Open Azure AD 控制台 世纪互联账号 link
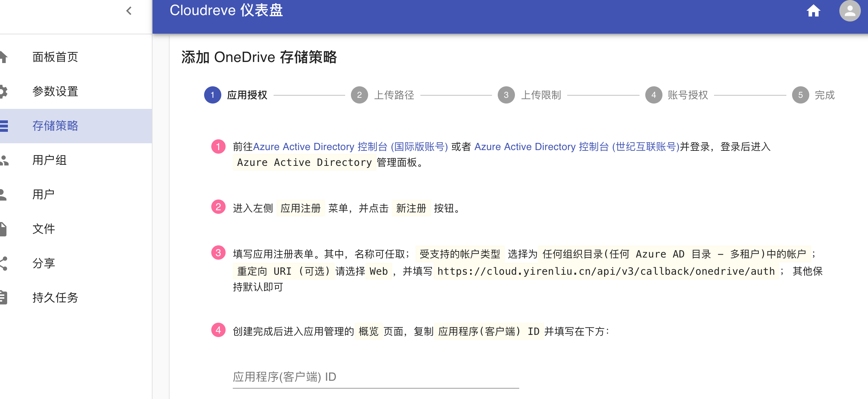The width and height of the screenshot is (868, 399). tap(577, 147)
